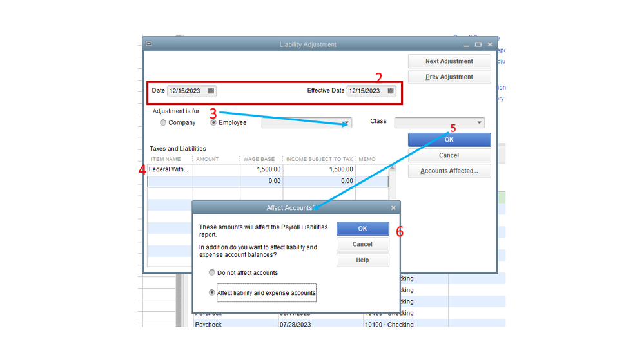This screenshot has height=362, width=644.
Task: Confirm Affect Accounts dialog with OK
Action: click(363, 229)
